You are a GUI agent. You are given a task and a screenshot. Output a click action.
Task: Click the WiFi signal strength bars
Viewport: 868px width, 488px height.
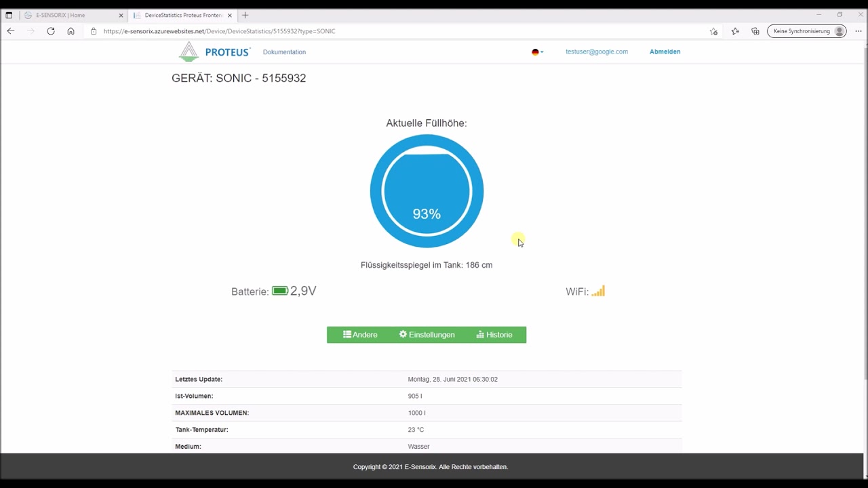(x=598, y=291)
